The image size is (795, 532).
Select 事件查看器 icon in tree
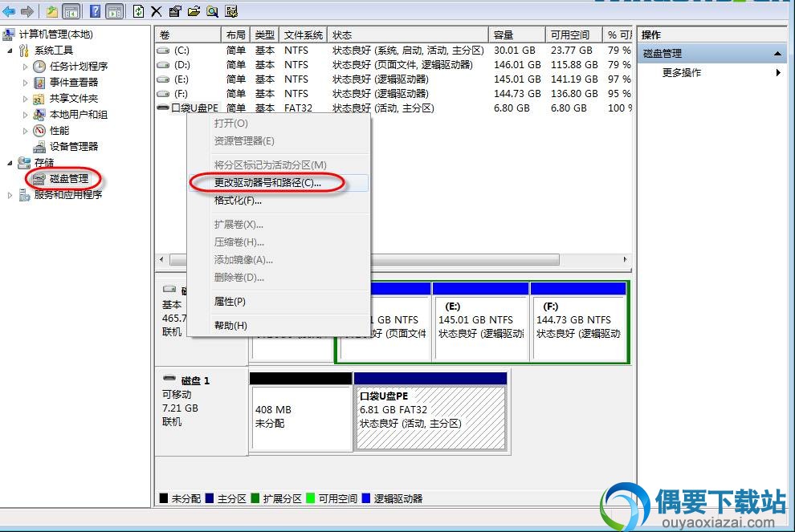(x=39, y=83)
